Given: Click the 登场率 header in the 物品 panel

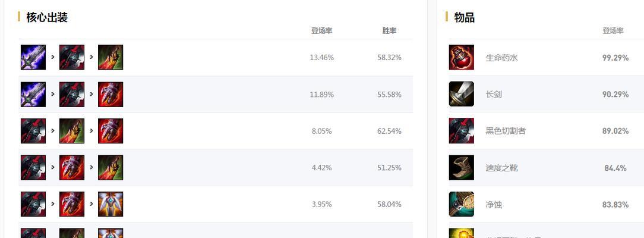Looking at the screenshot, I should [x=613, y=31].
